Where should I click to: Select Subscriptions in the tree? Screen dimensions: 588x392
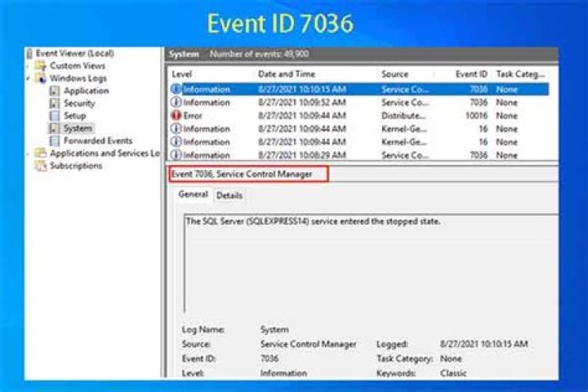(76, 166)
